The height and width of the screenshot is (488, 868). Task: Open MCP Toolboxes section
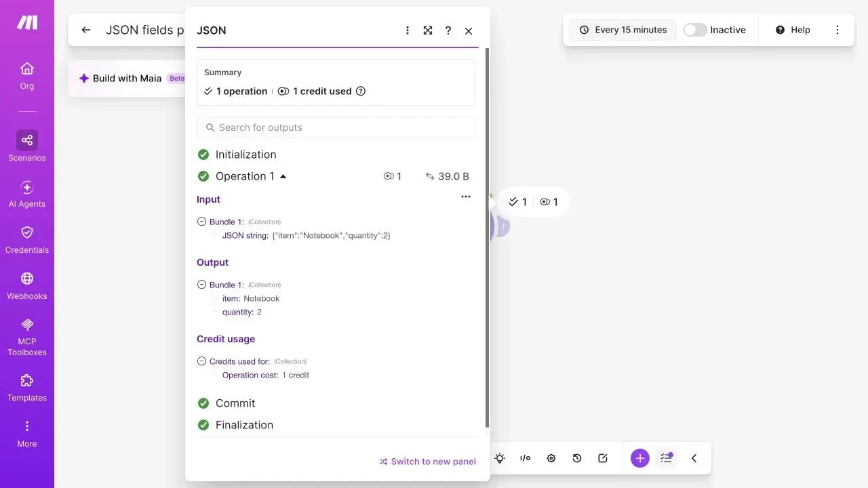pyautogui.click(x=27, y=337)
